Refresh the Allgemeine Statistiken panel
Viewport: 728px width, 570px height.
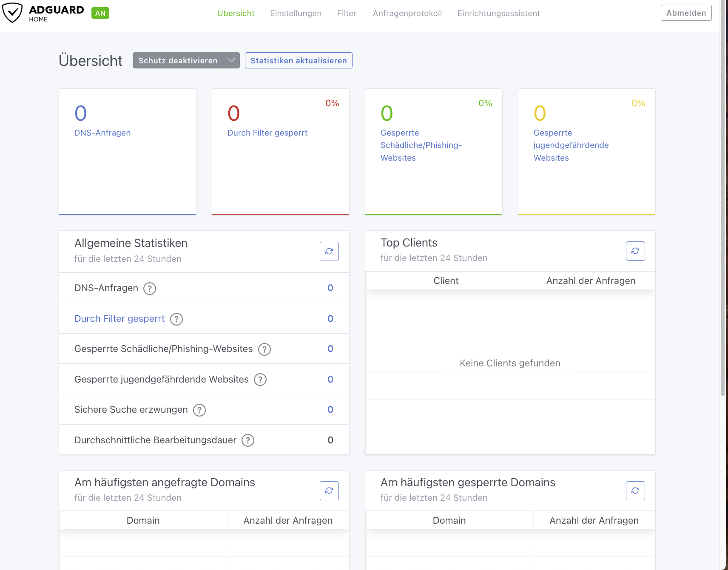coord(329,251)
